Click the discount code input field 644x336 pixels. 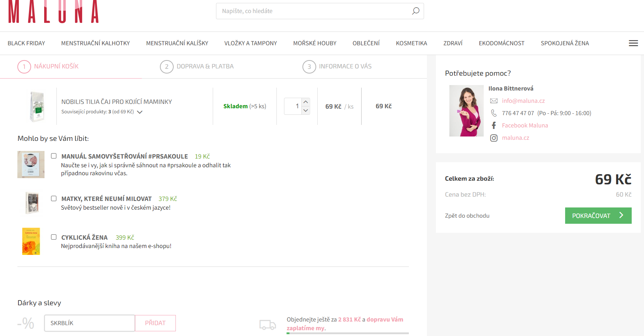pyautogui.click(x=90, y=323)
